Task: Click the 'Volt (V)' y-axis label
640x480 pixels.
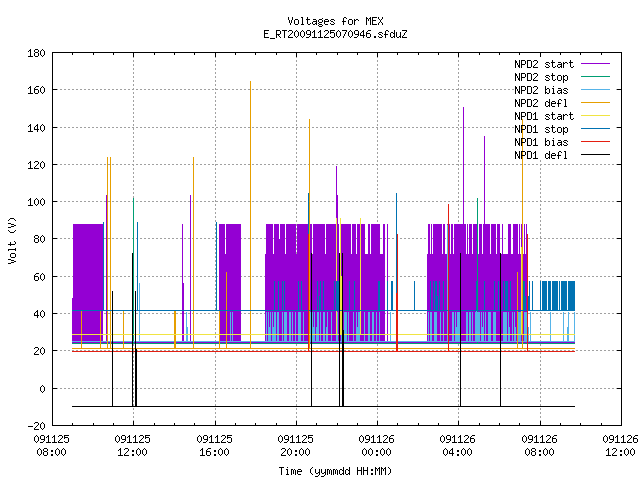Action: pos(12,241)
